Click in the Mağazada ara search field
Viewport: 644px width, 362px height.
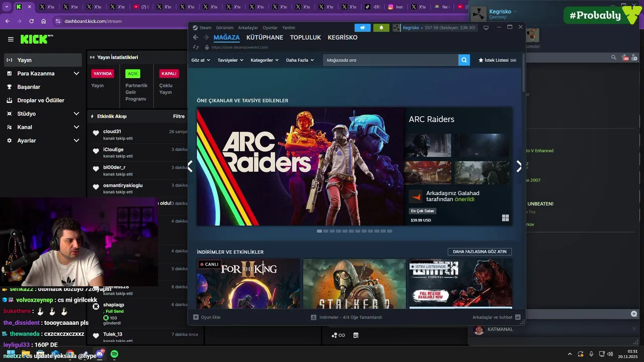[390, 60]
